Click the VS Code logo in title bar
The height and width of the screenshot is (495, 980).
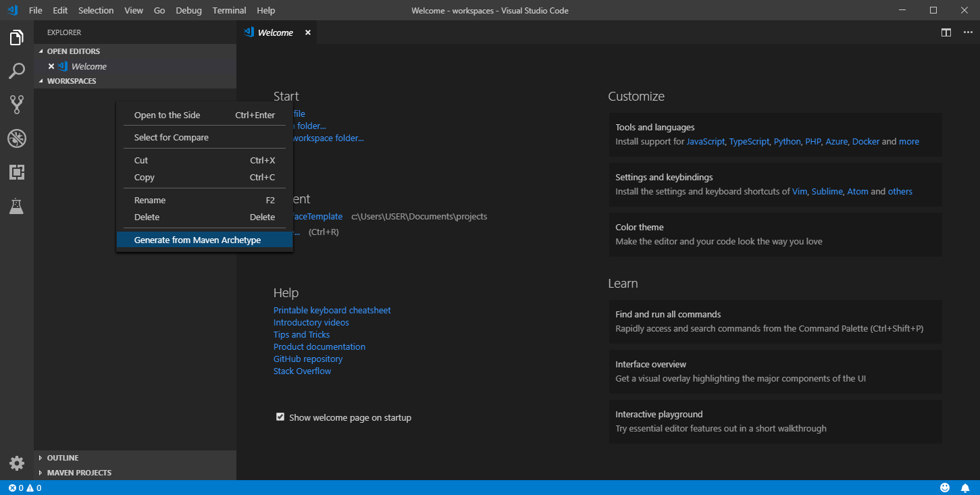tap(12, 10)
